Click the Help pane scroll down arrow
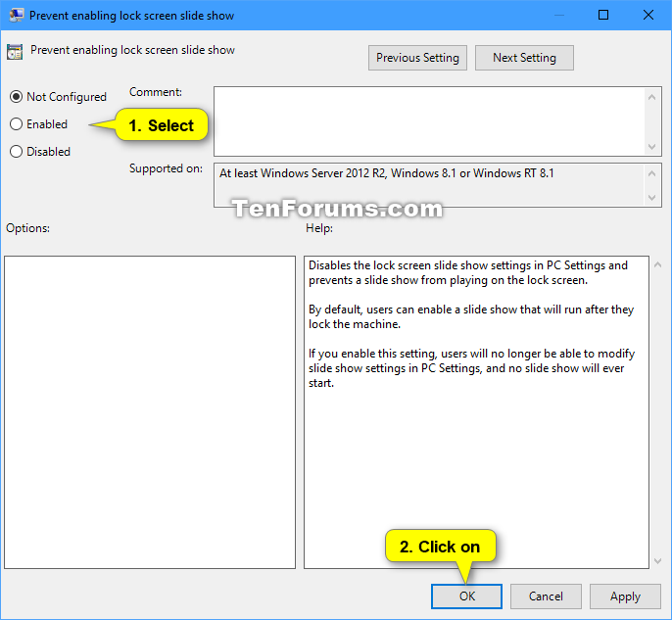Screen dimensions: 672x620 pyautogui.click(x=658, y=561)
